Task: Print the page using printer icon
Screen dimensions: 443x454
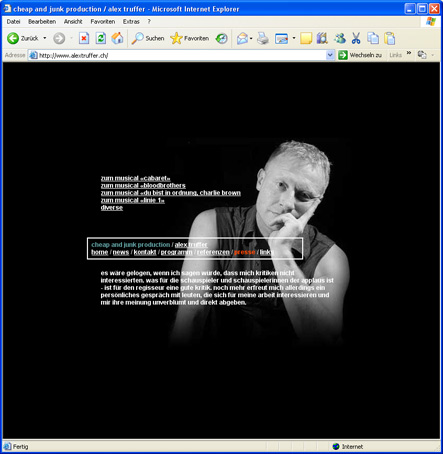Action: (263, 38)
